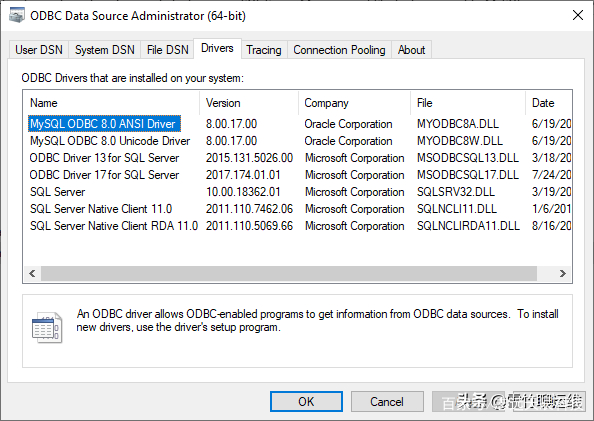The image size is (594, 421).
Task: Select ODBC Driver 17 for SQL Server
Action: pyautogui.click(x=104, y=175)
